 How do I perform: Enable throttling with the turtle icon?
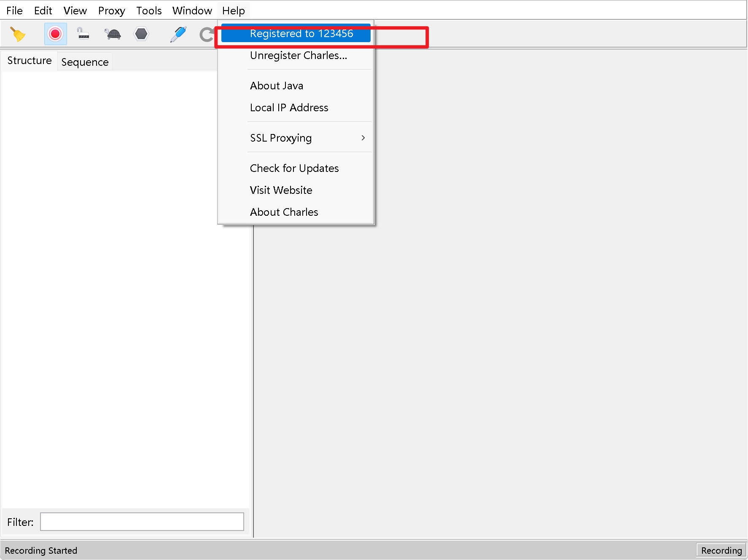tap(113, 34)
